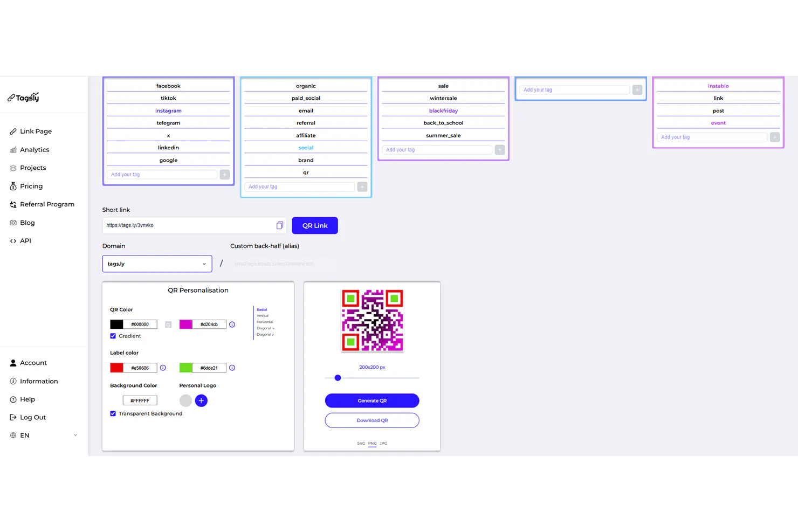The width and height of the screenshot is (798, 532).
Task: Choose the JPG format tab
Action: click(x=383, y=444)
